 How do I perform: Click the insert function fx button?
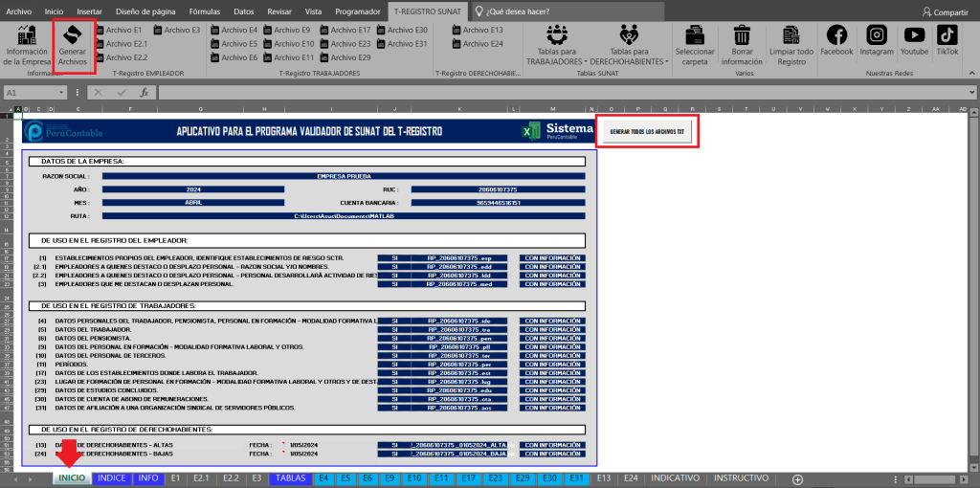pos(144,93)
